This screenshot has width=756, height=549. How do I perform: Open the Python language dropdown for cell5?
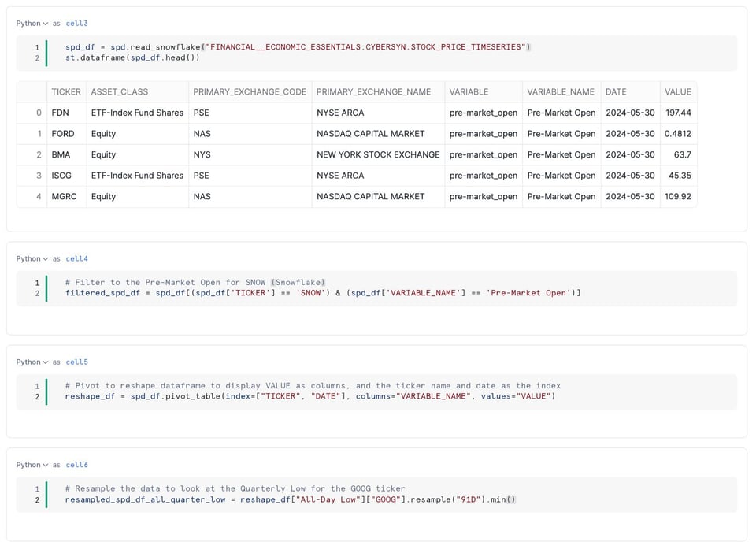pyautogui.click(x=31, y=362)
